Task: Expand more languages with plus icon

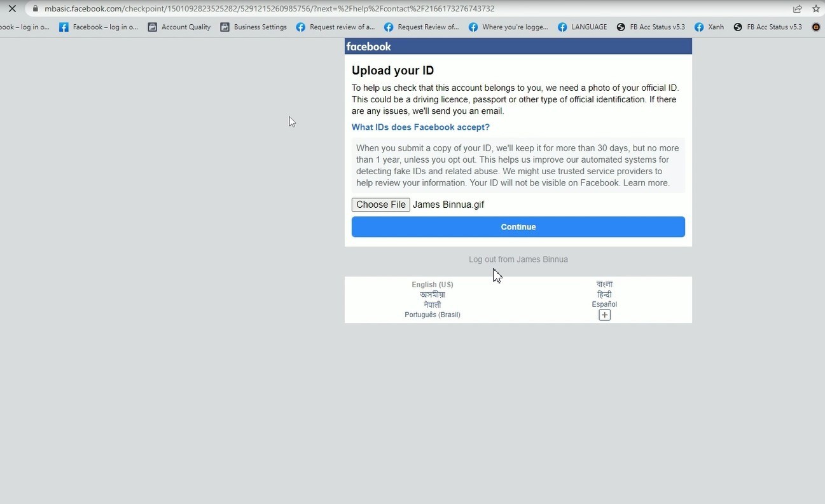Action: tap(604, 315)
